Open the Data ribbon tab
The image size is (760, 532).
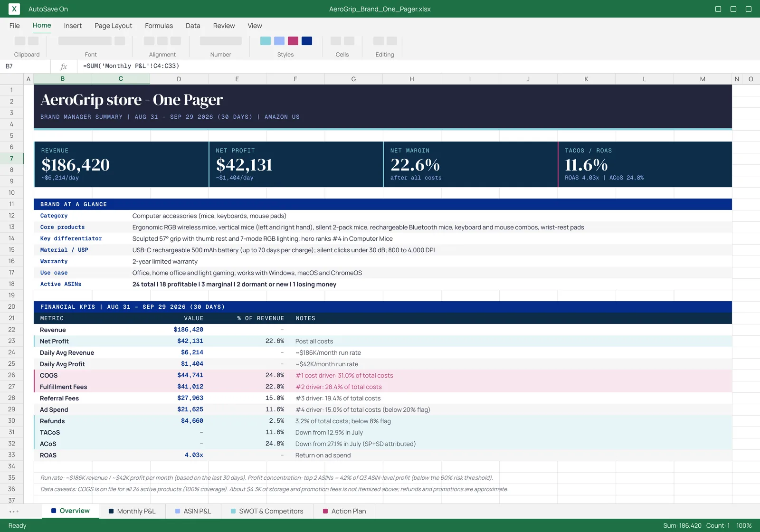(x=193, y=26)
